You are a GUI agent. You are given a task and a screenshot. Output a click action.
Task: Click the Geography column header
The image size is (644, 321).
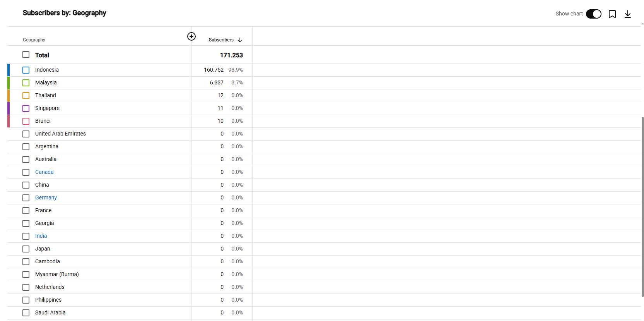34,40
